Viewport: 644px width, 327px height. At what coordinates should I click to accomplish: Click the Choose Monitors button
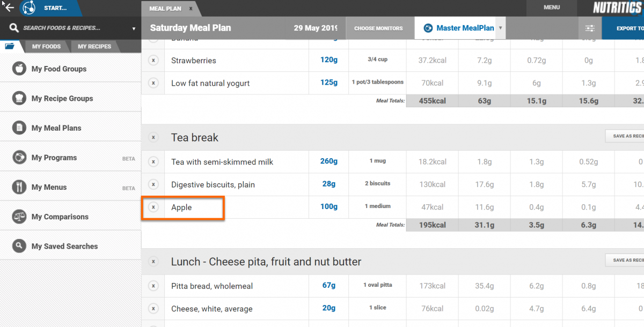tap(378, 28)
